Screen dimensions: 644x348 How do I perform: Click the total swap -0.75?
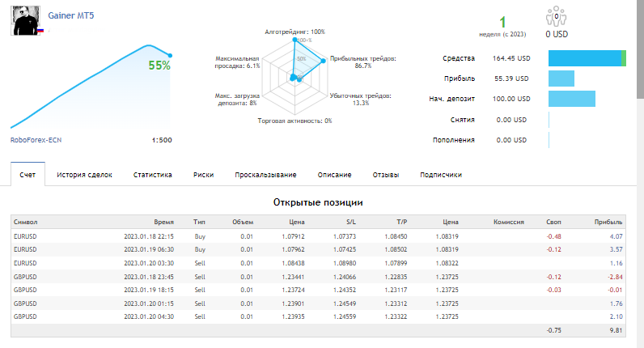point(553,330)
